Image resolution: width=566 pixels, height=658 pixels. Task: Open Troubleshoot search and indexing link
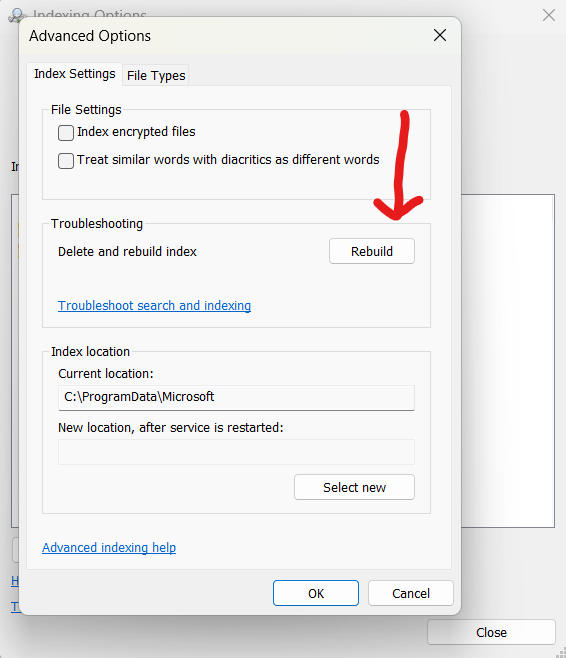pos(154,306)
